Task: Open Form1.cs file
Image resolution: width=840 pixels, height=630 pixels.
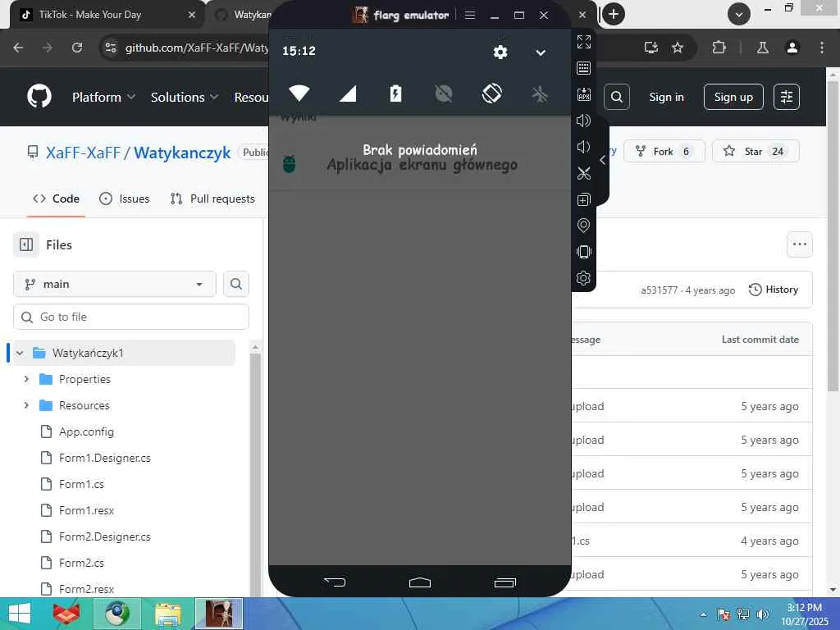Action: [x=81, y=484]
